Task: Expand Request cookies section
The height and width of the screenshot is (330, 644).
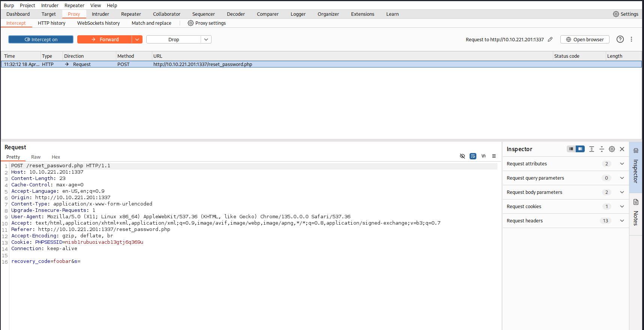Action: pos(566,206)
